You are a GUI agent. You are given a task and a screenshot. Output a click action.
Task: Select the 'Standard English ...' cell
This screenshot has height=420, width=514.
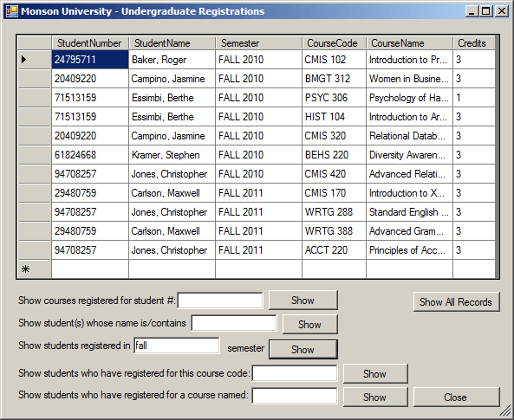(x=409, y=212)
